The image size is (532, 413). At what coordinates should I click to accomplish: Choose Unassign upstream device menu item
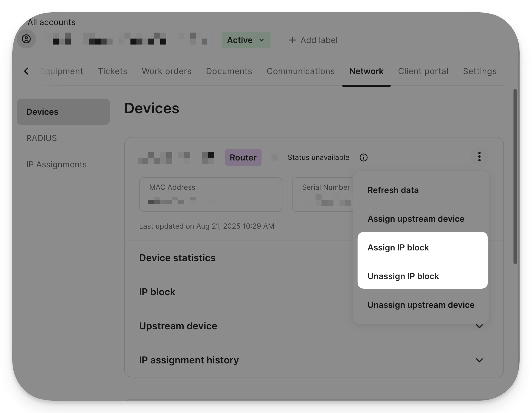pyautogui.click(x=421, y=305)
